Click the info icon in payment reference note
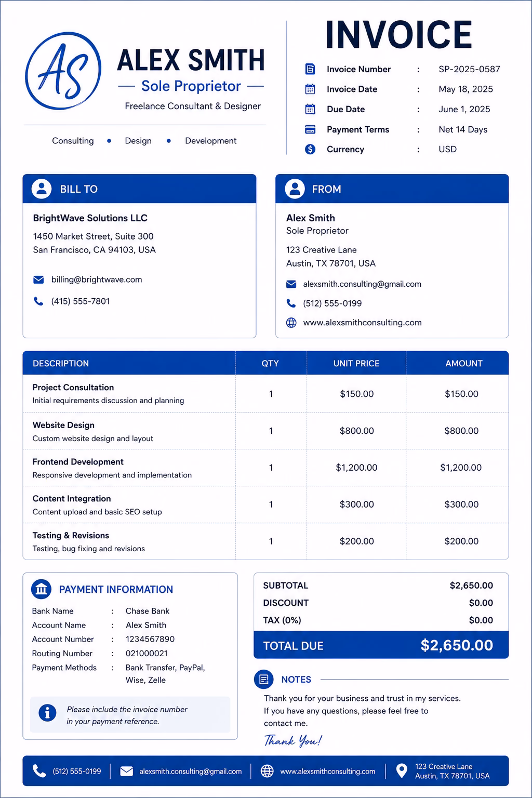This screenshot has width=532, height=798. [x=47, y=712]
